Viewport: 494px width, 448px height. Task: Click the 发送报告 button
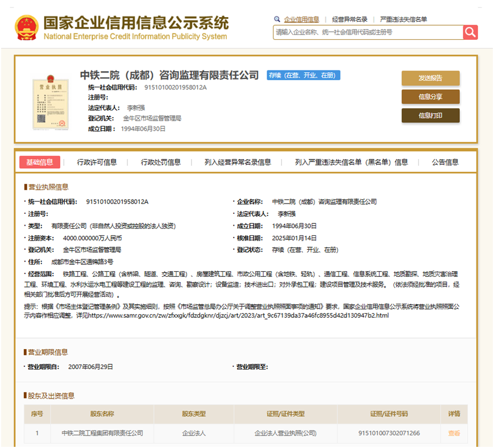[x=430, y=78]
